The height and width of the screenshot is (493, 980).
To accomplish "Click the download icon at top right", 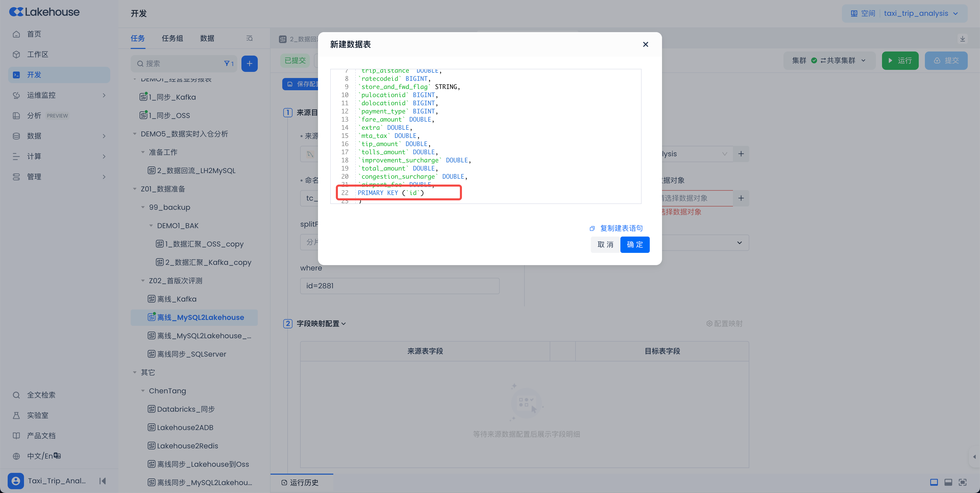I will (x=962, y=38).
